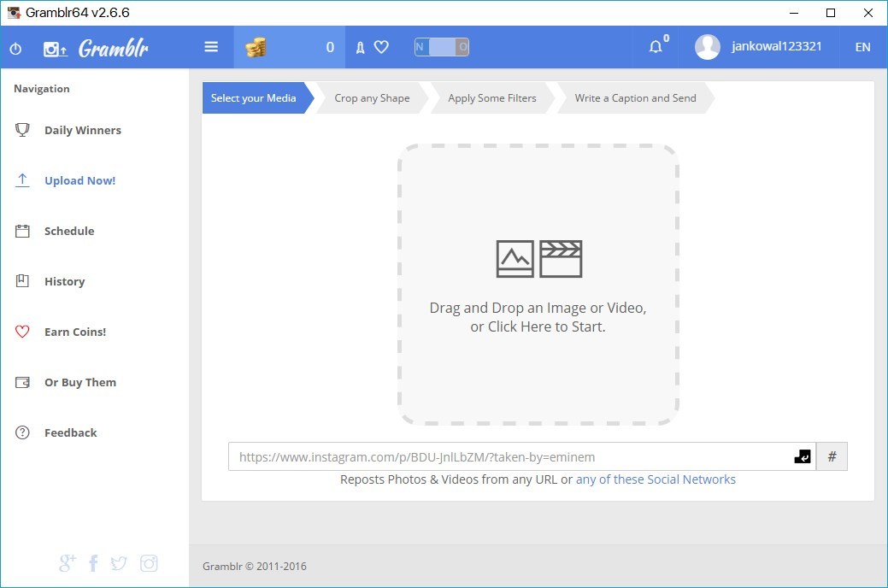Click the question mark Feedback icon
Viewport: 888px width, 588px height.
(22, 432)
